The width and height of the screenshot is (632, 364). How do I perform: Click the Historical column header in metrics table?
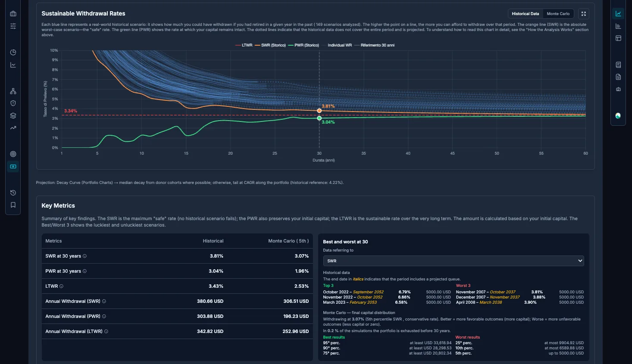(x=213, y=241)
